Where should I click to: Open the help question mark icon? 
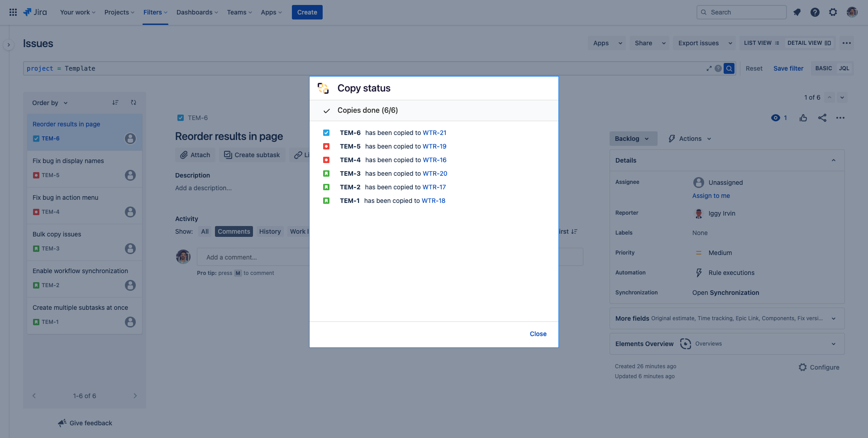point(815,12)
